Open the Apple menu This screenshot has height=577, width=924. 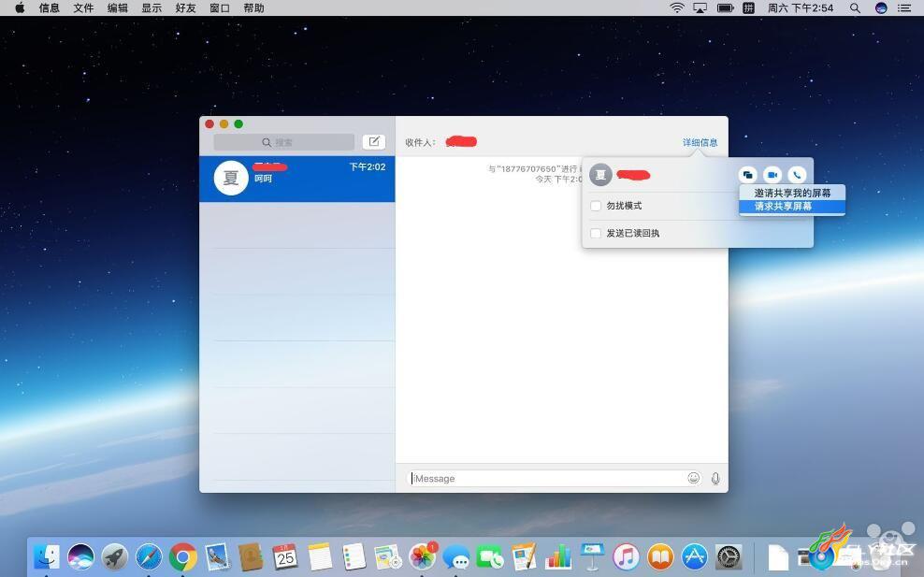click(x=20, y=7)
